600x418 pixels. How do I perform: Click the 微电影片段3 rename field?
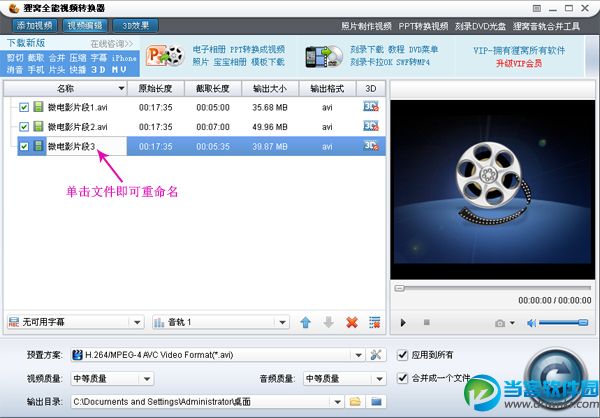[86, 146]
